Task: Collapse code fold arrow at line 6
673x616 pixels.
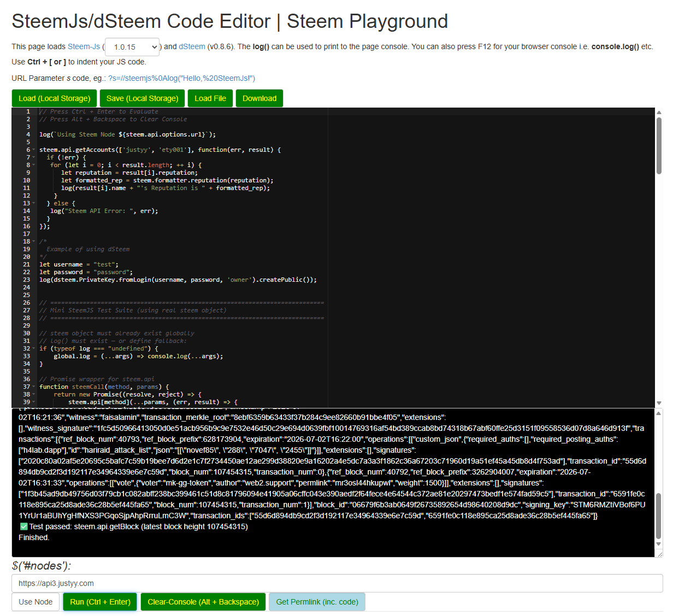Action: (x=34, y=150)
